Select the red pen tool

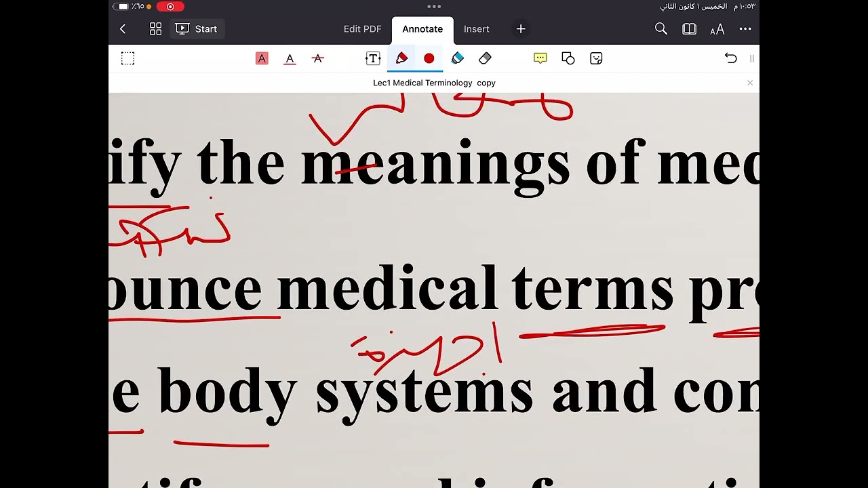(401, 58)
